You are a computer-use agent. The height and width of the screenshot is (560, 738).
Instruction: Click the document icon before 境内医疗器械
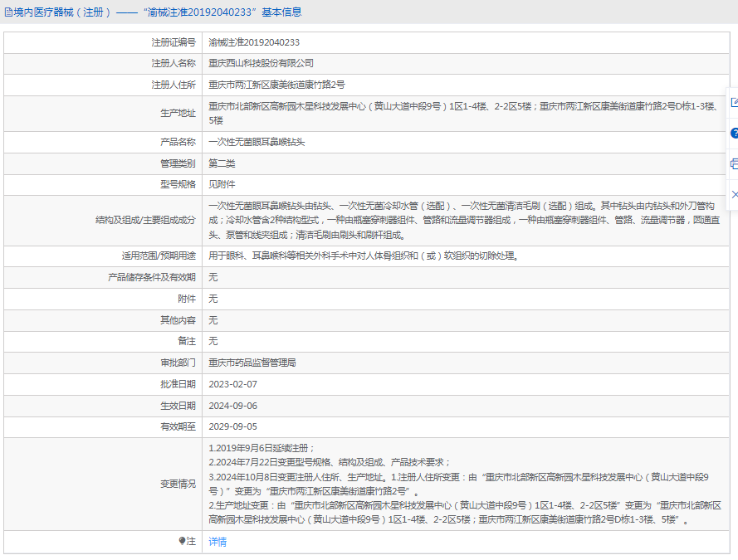pyautogui.click(x=8, y=12)
